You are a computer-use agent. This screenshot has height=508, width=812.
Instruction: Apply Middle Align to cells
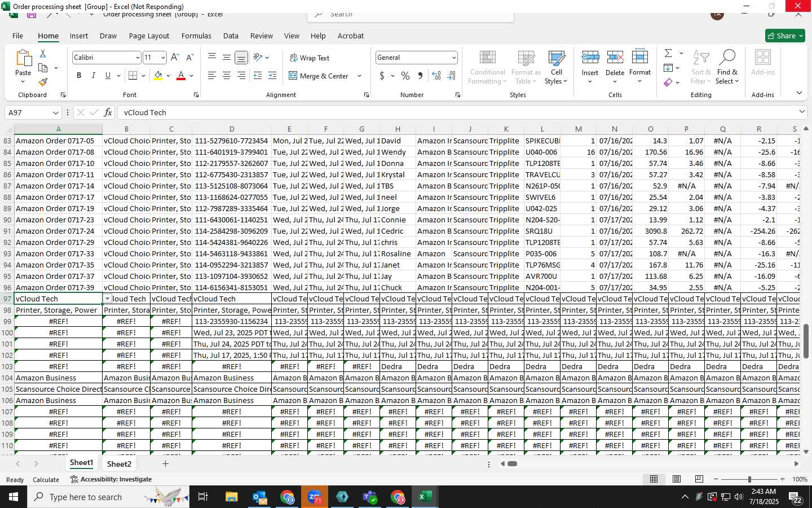(226, 57)
